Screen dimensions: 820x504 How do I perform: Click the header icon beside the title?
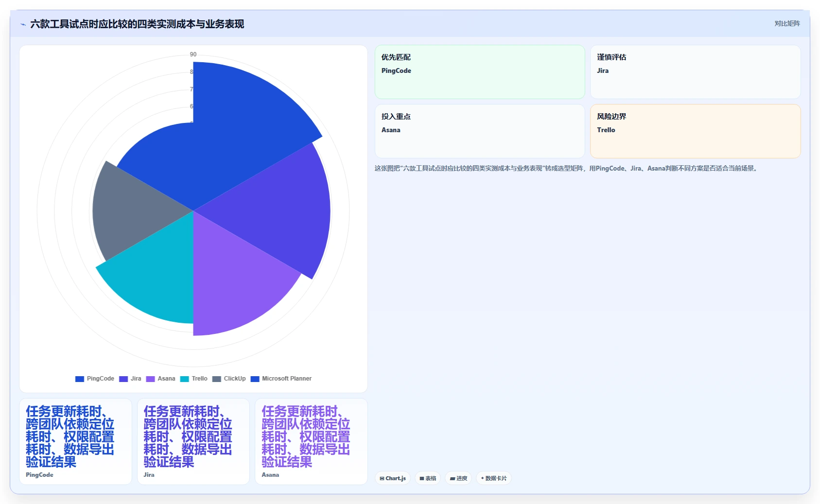tap(23, 24)
